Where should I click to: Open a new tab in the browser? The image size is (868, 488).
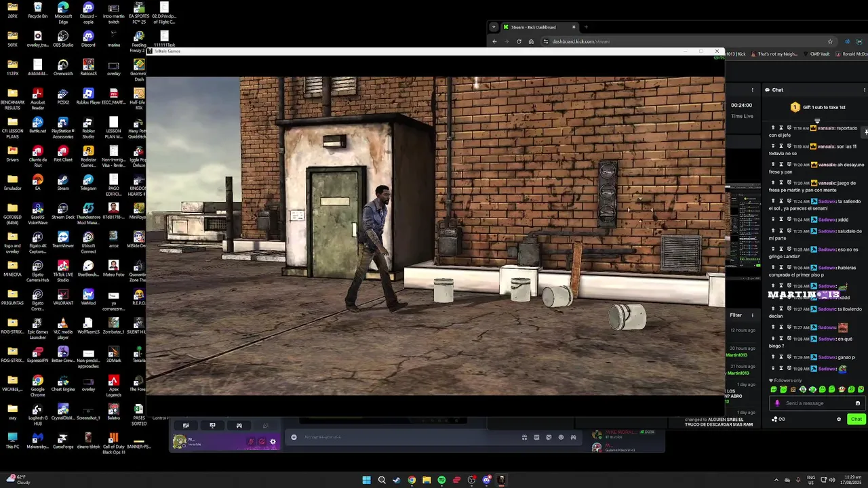pos(586,27)
